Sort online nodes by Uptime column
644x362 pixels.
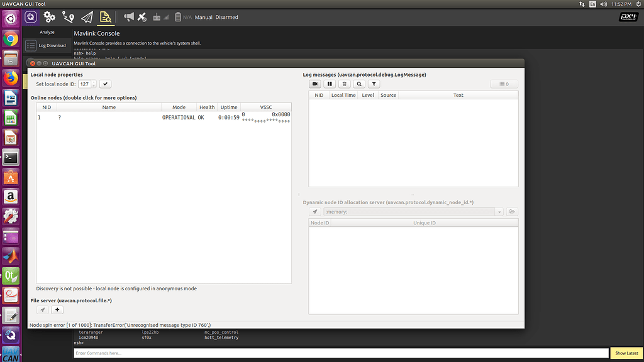229,107
